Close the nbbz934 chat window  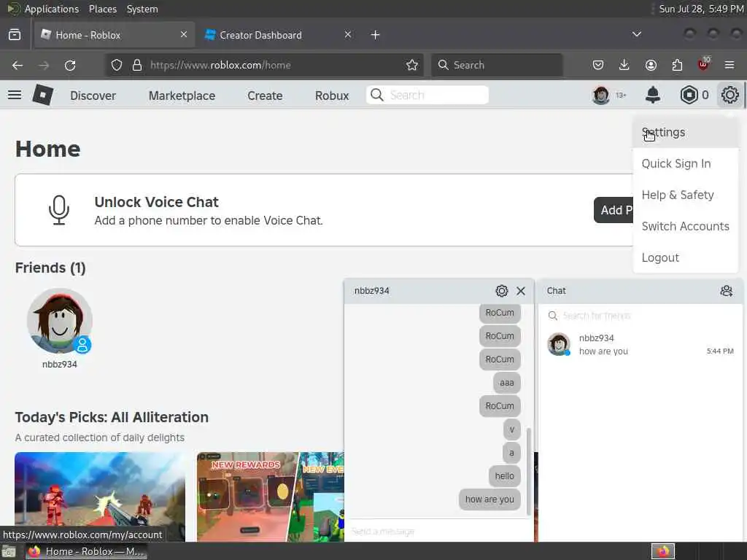tap(521, 291)
